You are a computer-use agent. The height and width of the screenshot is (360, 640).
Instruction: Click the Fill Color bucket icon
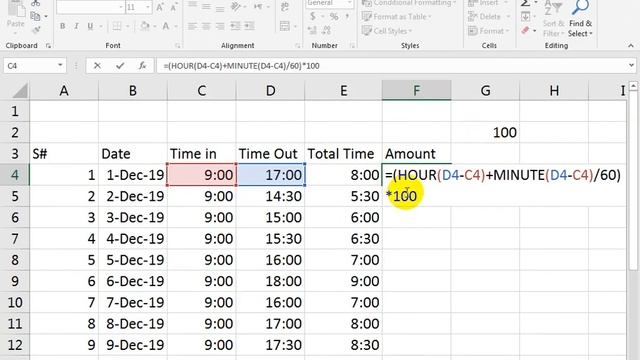[x=144, y=26]
